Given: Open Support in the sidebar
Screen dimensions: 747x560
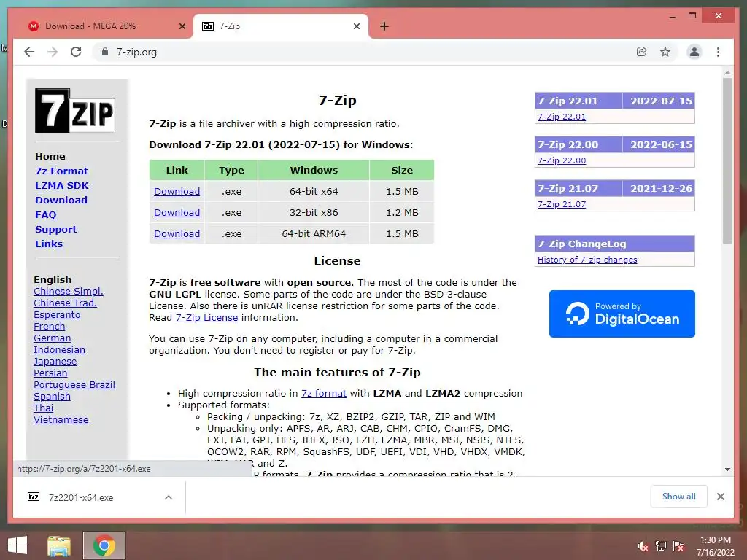Looking at the screenshot, I should tap(55, 229).
